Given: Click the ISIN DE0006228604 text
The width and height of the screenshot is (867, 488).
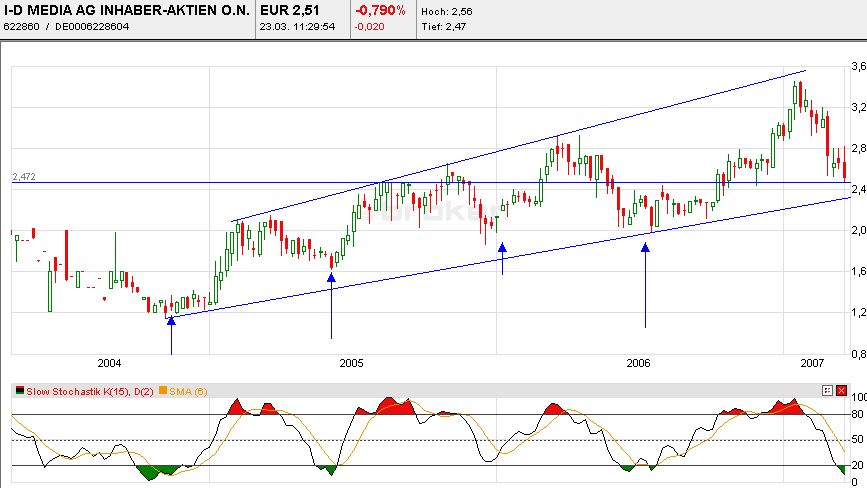Looking at the screenshot, I should coord(92,27).
